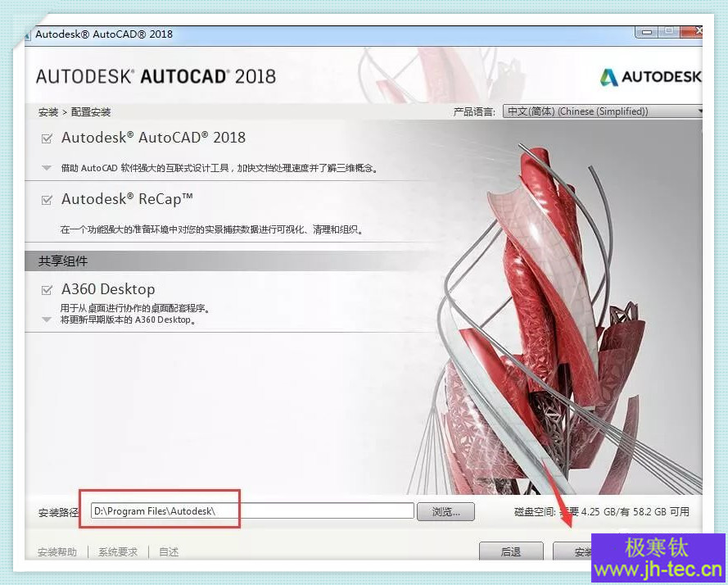Click the 共享组件 section header
The height and width of the screenshot is (585, 728).
click(63, 261)
